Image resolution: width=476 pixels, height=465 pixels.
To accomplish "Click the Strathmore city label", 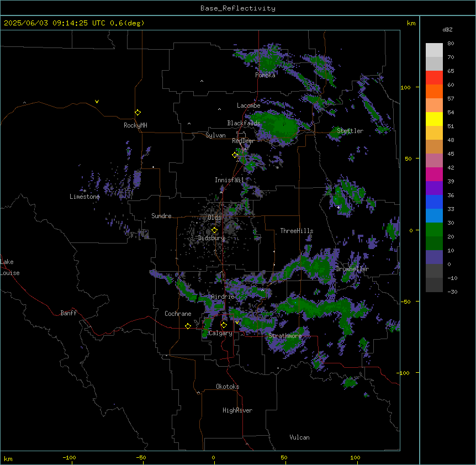I will [285, 336].
